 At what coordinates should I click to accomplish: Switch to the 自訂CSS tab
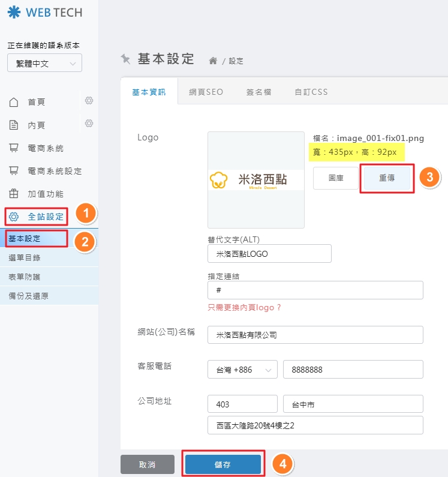[x=311, y=92]
